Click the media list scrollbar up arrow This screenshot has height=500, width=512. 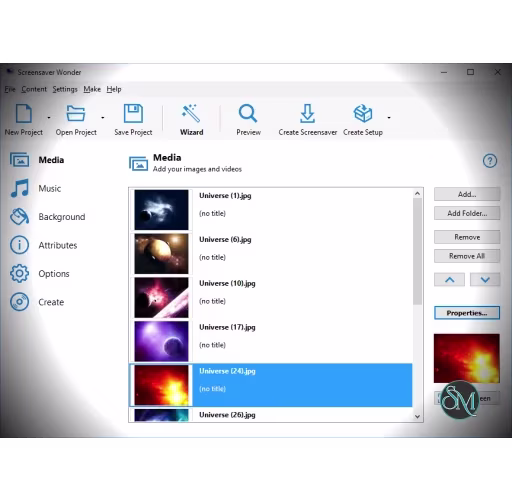(417, 193)
